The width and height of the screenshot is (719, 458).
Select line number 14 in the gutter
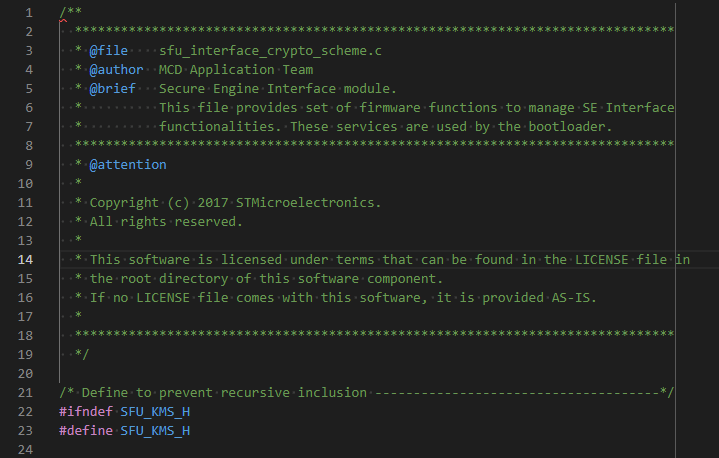click(25, 259)
